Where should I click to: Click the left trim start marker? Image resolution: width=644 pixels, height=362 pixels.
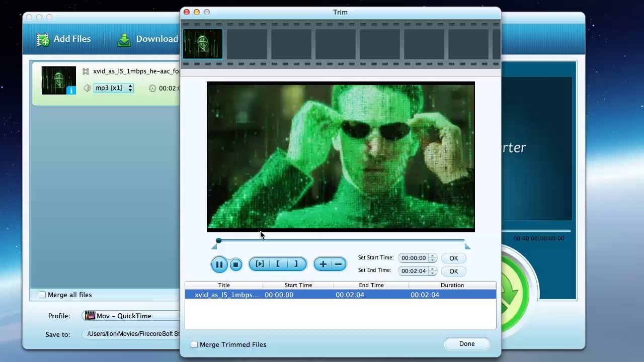pos(214,246)
